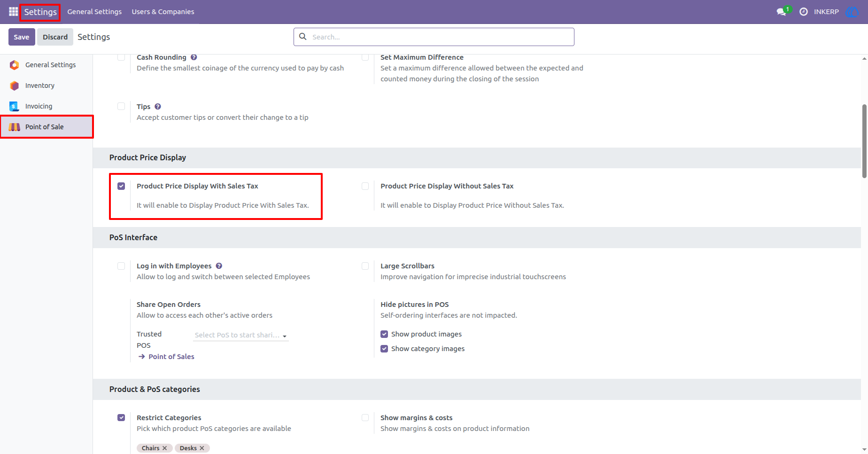Enable the Tips checkbox
Viewport: 868px width, 454px height.
click(x=121, y=107)
